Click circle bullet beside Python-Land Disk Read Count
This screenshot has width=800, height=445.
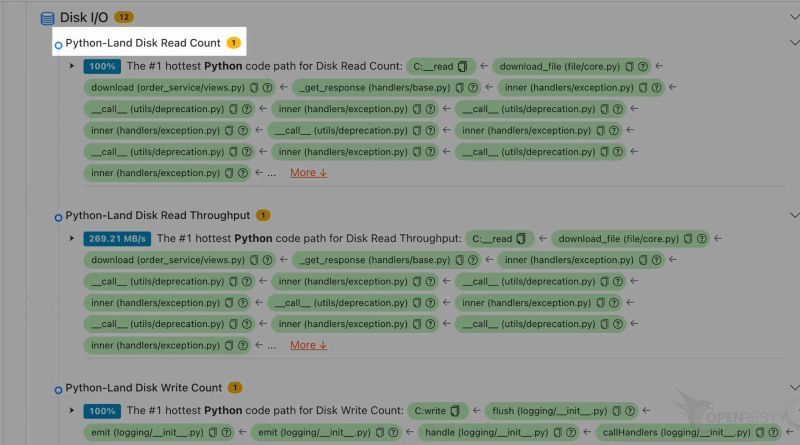click(58, 45)
